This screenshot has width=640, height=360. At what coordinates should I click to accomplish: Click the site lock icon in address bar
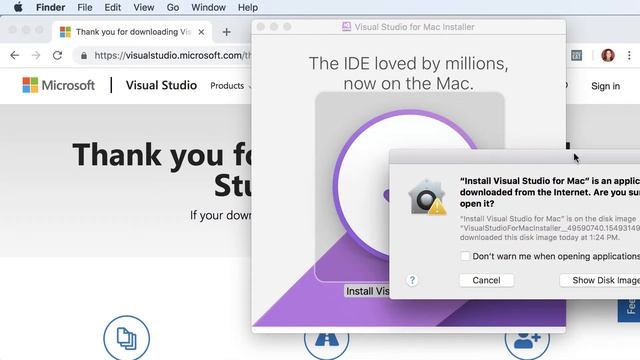click(84, 56)
